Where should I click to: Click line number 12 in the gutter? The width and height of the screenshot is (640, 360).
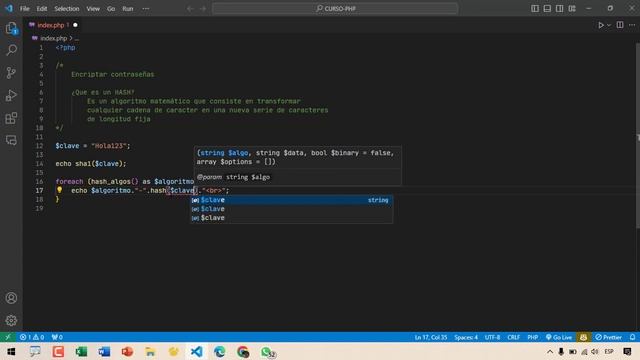click(x=40, y=146)
